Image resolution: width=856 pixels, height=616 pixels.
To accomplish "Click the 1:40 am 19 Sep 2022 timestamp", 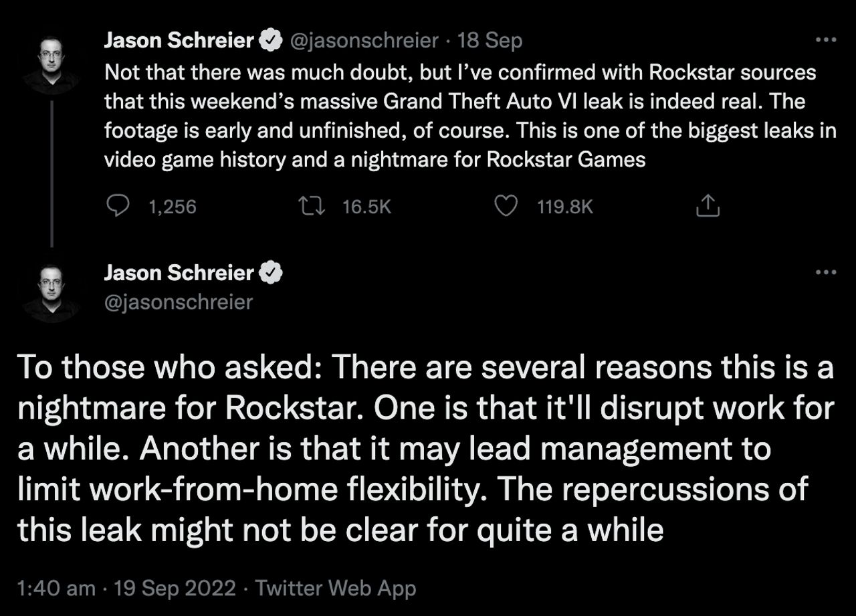I will (127, 588).
